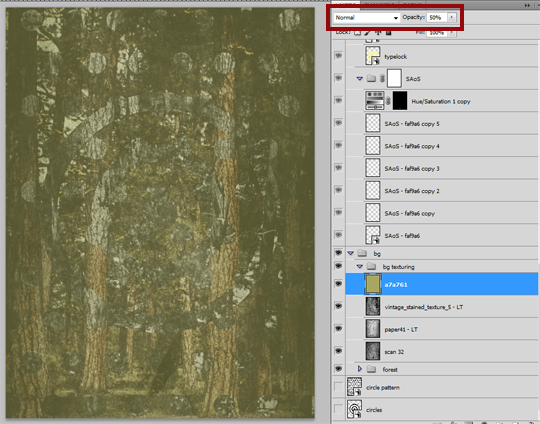Viewport: 540px width, 424px height.
Task: Click the Fill 100% value field
Action: (436, 33)
